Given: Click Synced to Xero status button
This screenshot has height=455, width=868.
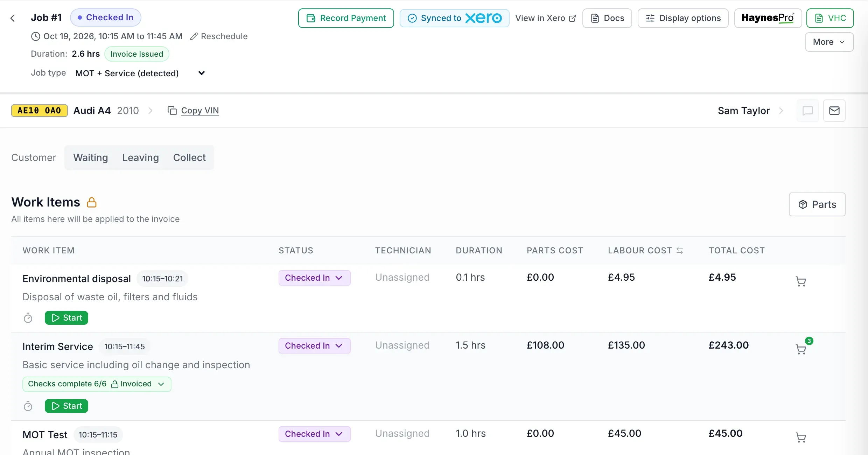Looking at the screenshot, I should [x=454, y=18].
